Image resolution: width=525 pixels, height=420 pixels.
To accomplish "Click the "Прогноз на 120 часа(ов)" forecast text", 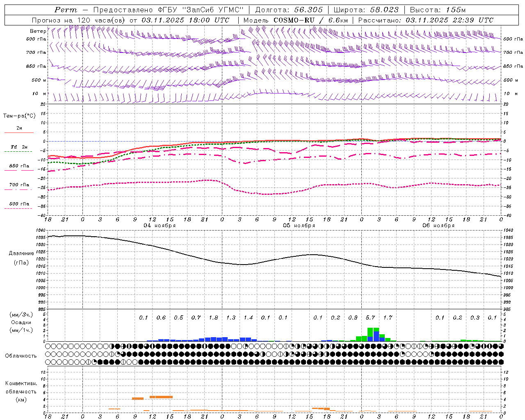I will tap(79, 20).
